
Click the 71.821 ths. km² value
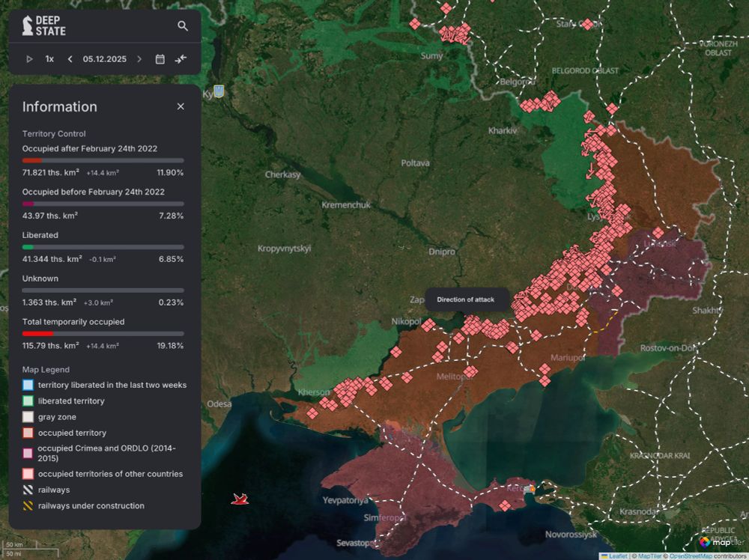(51, 172)
